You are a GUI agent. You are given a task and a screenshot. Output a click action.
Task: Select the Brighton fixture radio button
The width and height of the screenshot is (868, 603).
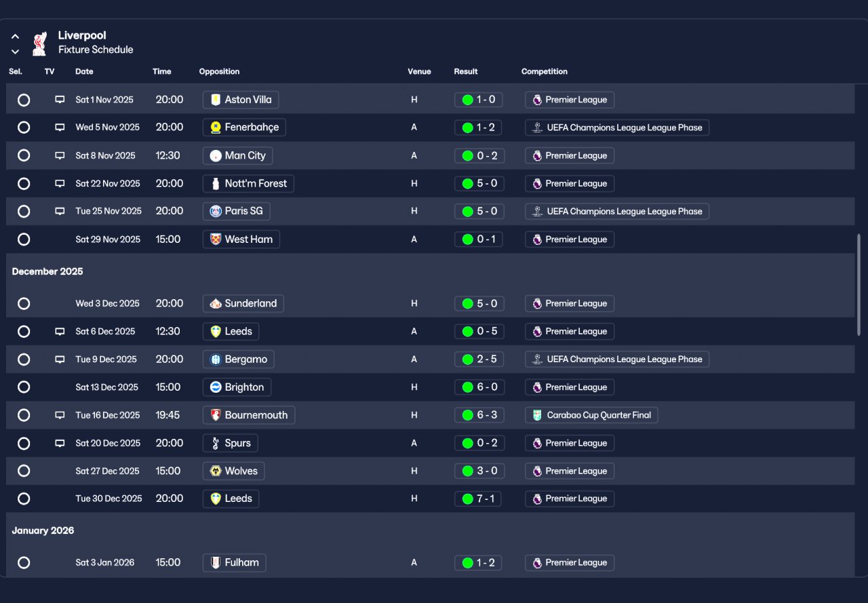click(24, 387)
